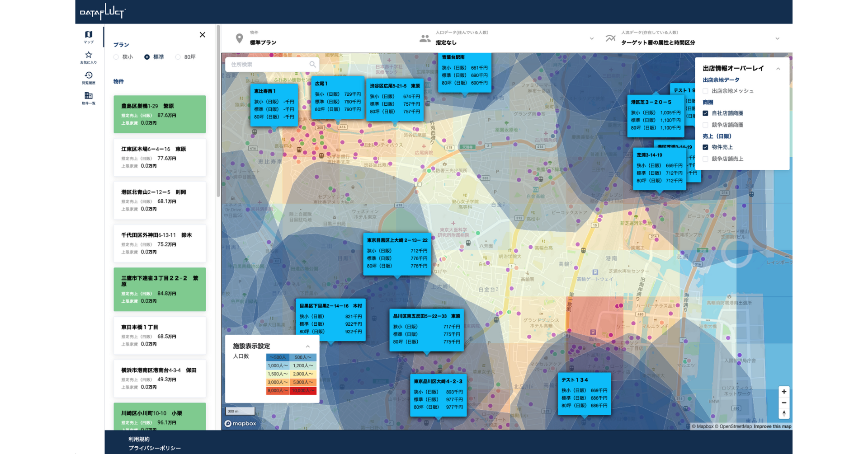Click the 住所検索 address search field
The width and height of the screenshot is (868, 454).
pos(272,64)
